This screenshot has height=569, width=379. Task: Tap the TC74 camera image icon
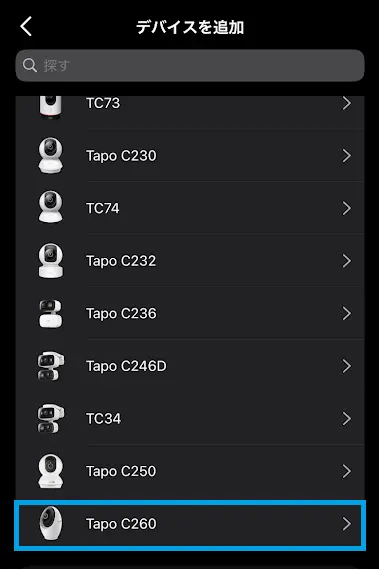tap(50, 207)
